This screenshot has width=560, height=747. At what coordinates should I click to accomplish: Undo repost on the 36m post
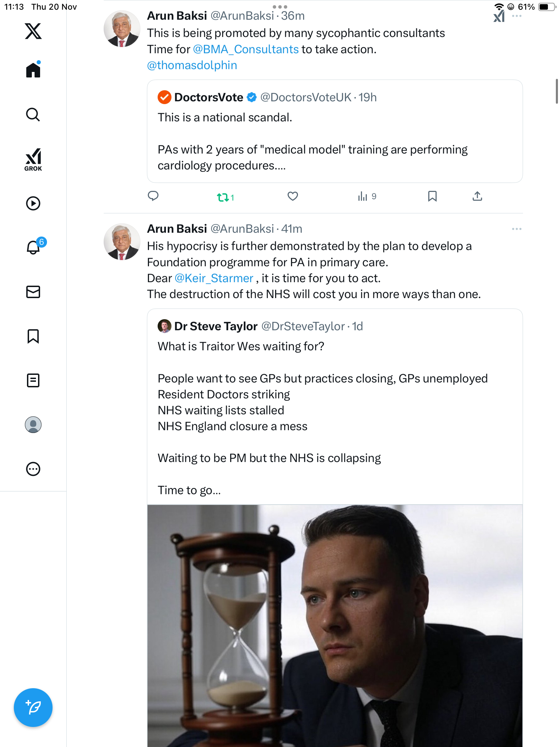(x=223, y=197)
